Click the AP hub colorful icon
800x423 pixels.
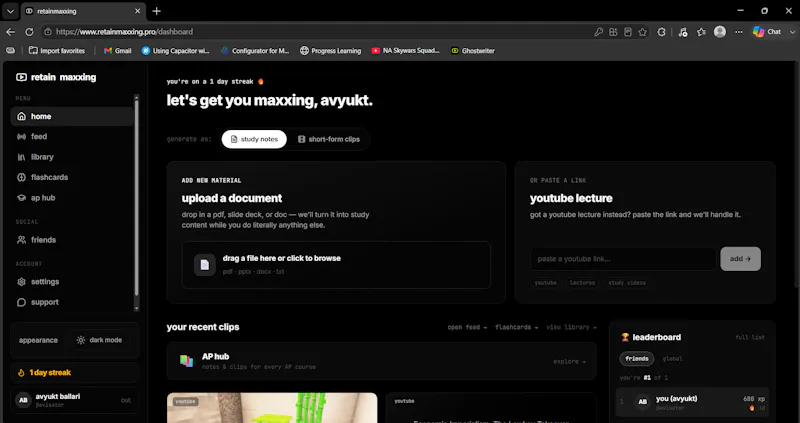(186, 361)
